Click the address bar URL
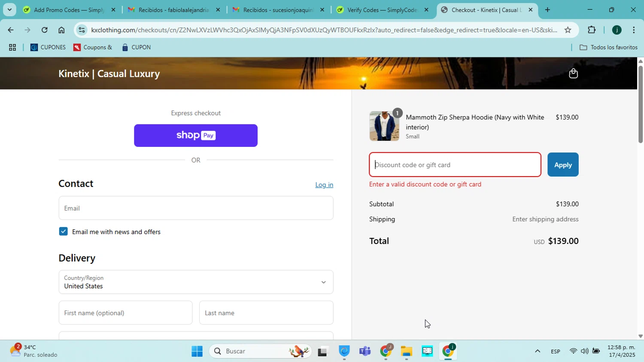 (324, 30)
